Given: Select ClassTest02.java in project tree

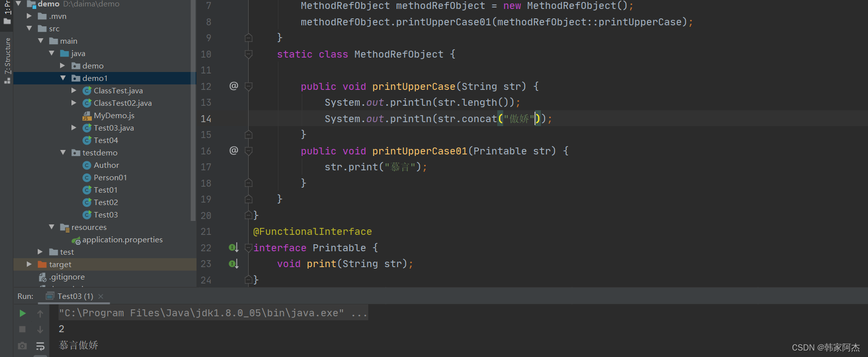Looking at the screenshot, I should coord(123,103).
